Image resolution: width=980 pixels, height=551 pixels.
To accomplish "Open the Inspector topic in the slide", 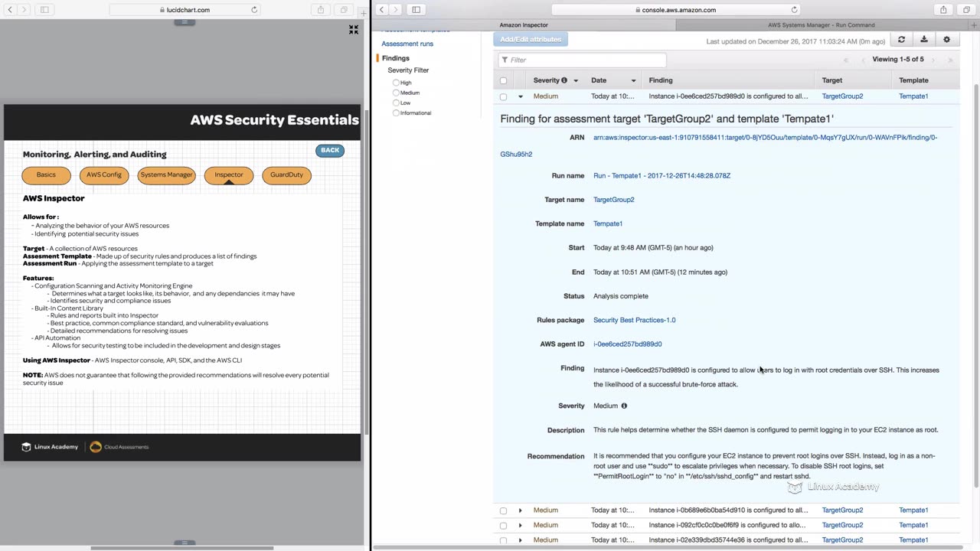I will 229,175.
